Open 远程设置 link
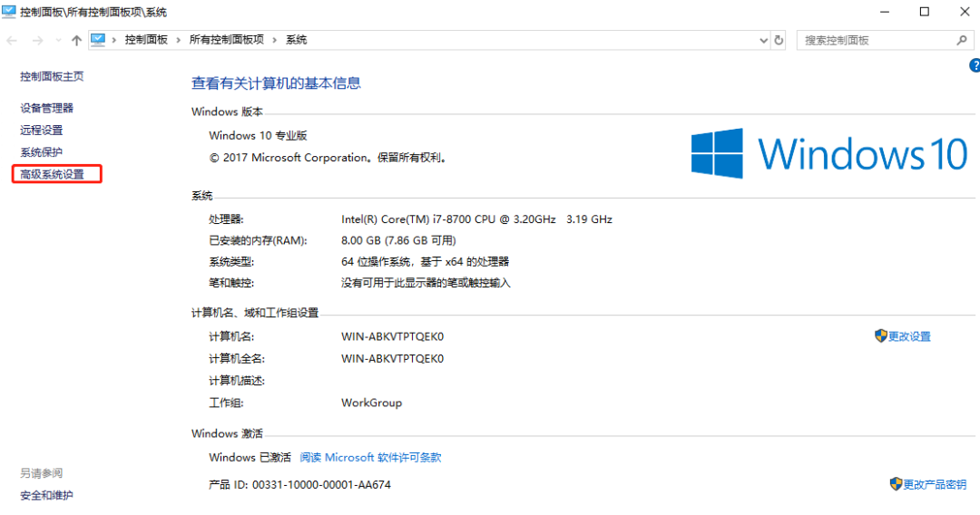 coord(41,130)
